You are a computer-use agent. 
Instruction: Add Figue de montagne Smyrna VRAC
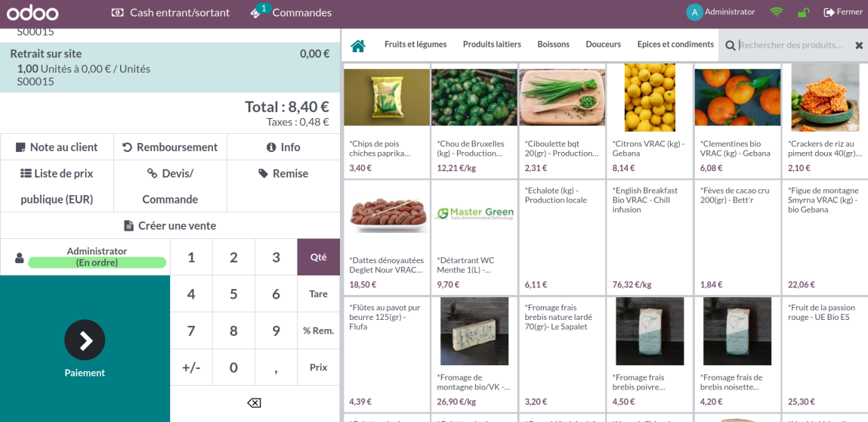[826, 237]
